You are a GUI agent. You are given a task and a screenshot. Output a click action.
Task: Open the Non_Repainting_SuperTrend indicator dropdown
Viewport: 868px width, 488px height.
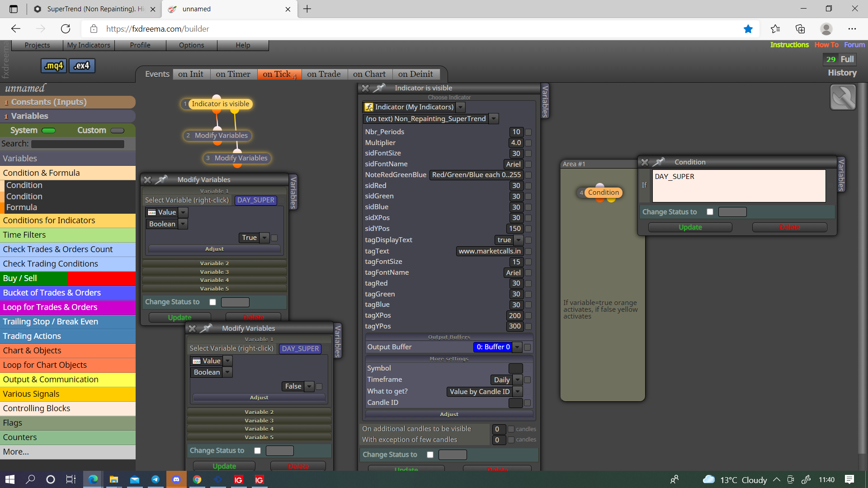[494, 119]
